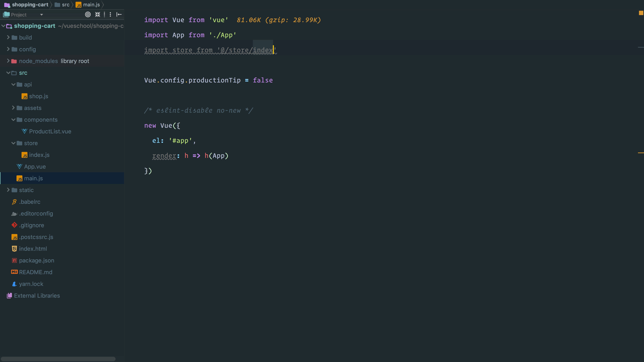
Task: Click the package.json npm icon
Action: [14, 261]
